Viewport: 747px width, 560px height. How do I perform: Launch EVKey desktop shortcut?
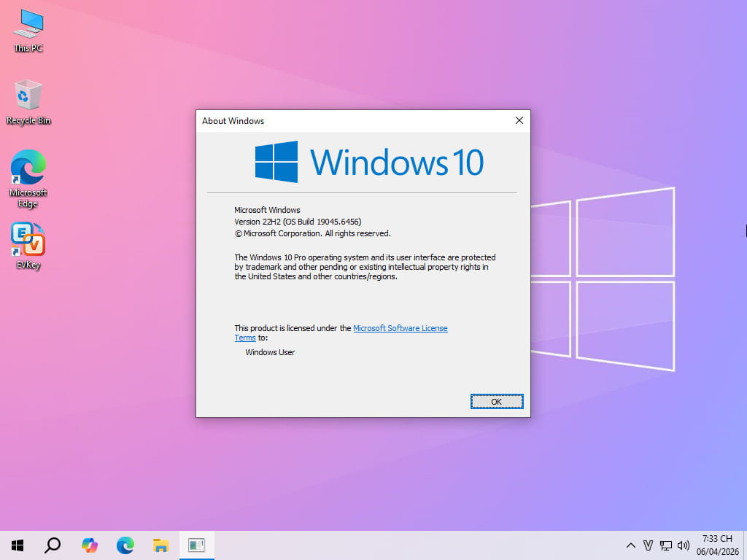28,246
